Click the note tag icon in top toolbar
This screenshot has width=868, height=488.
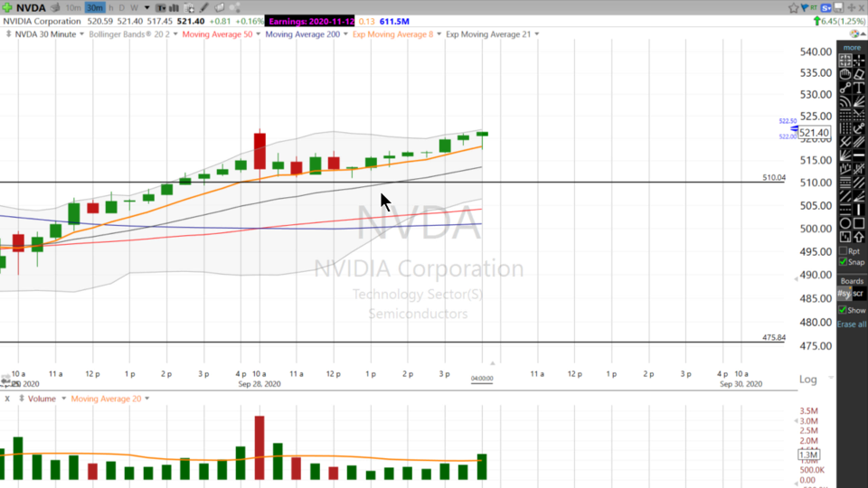(219, 8)
